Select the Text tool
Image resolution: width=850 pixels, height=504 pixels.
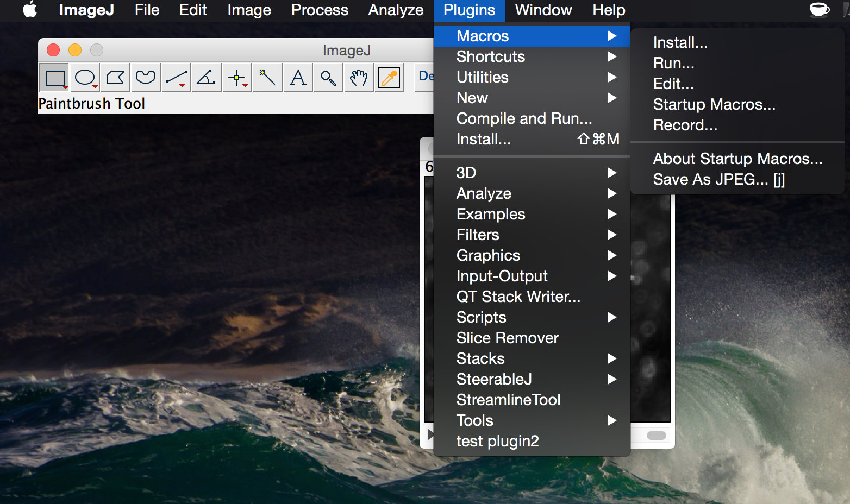tap(298, 78)
